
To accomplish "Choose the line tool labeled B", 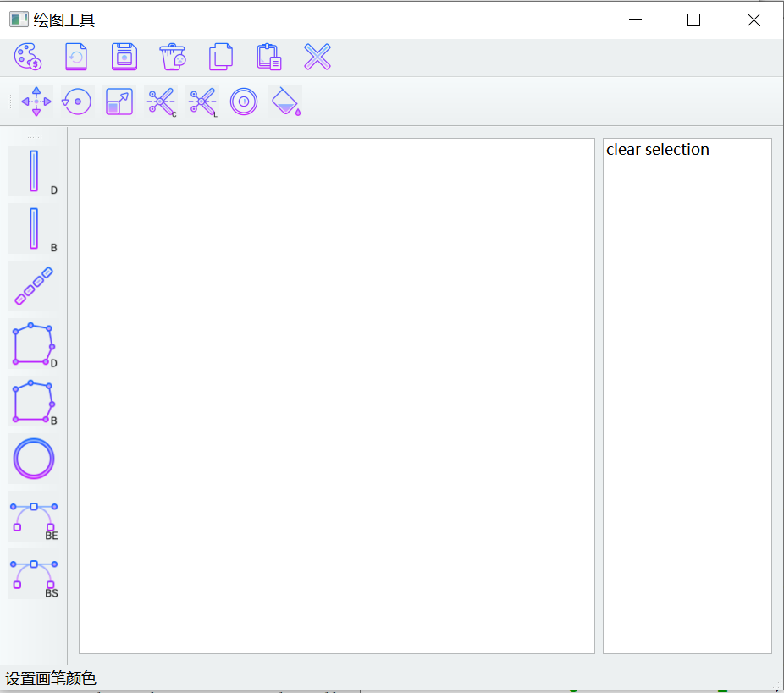I will click(34, 228).
